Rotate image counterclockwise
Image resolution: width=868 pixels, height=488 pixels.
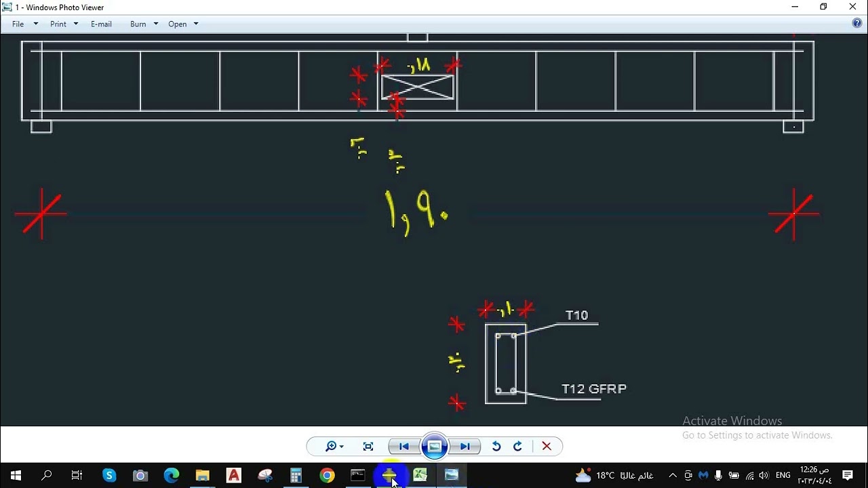[496, 446]
